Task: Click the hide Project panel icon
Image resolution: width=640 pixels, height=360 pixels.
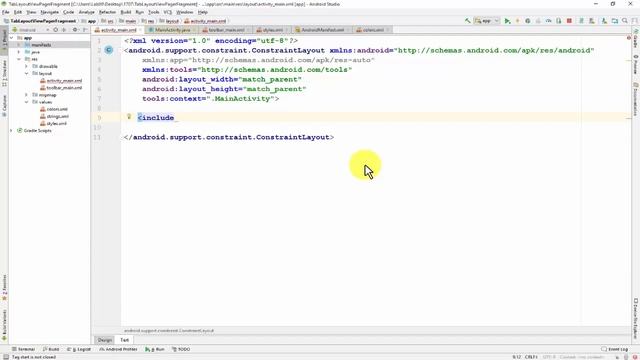Action: [85, 30]
